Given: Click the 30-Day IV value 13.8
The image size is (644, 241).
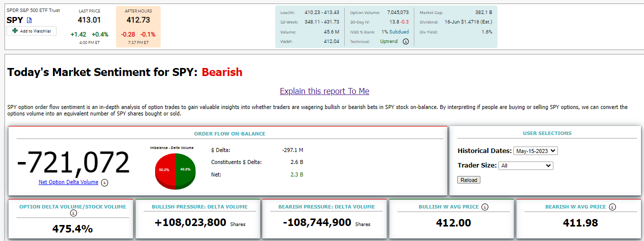Looking at the screenshot, I should pos(394,22).
